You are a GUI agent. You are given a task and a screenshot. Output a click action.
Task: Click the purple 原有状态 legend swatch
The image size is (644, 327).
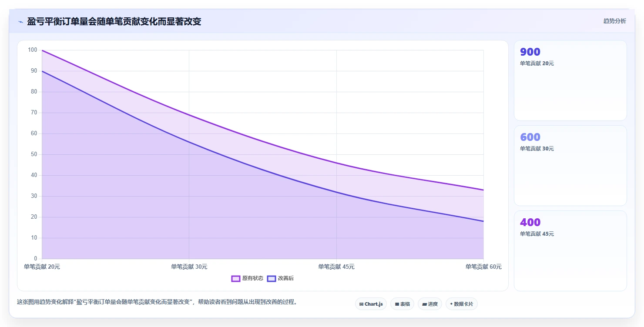(236, 278)
